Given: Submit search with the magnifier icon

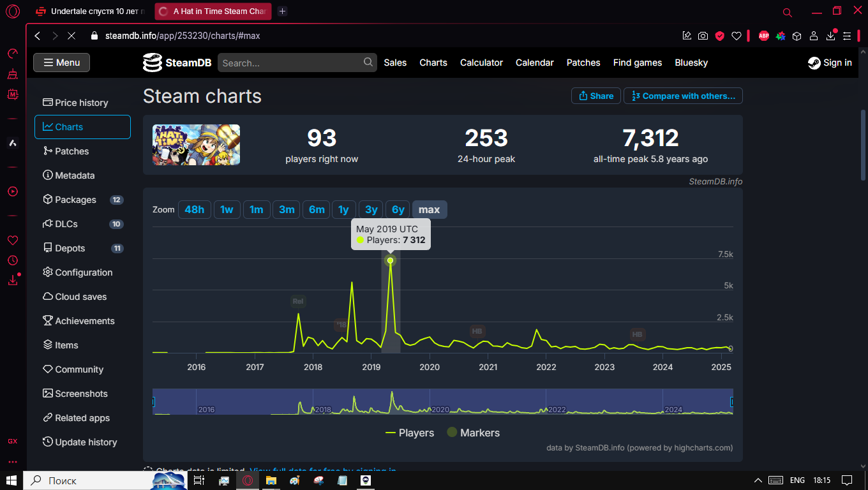Looking at the screenshot, I should tap(368, 63).
